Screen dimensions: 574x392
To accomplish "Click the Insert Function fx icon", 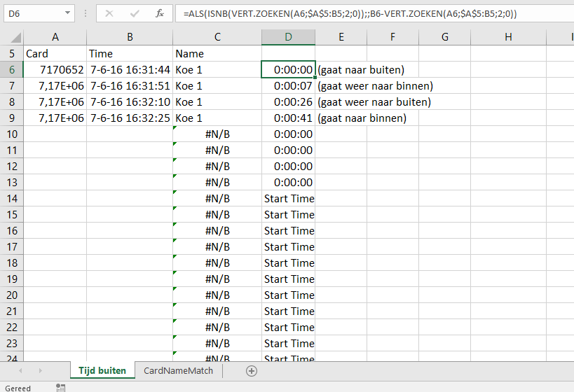I will click(x=160, y=14).
